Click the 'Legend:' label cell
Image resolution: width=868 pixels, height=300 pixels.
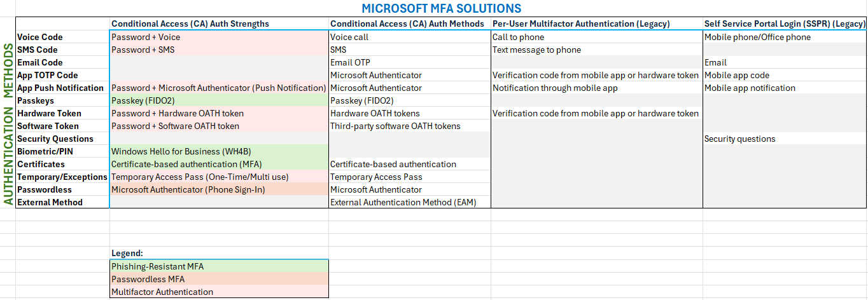pyautogui.click(x=219, y=253)
